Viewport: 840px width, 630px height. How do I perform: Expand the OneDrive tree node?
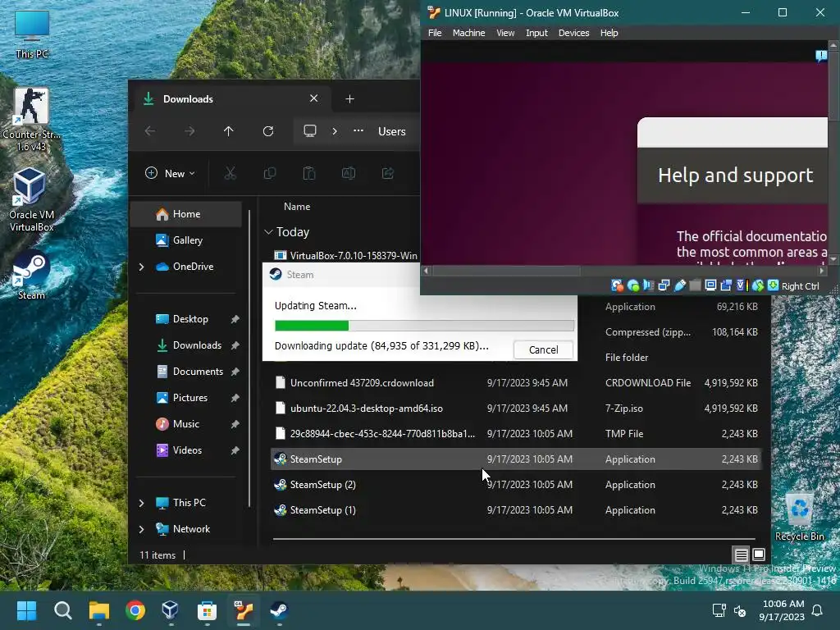click(141, 267)
